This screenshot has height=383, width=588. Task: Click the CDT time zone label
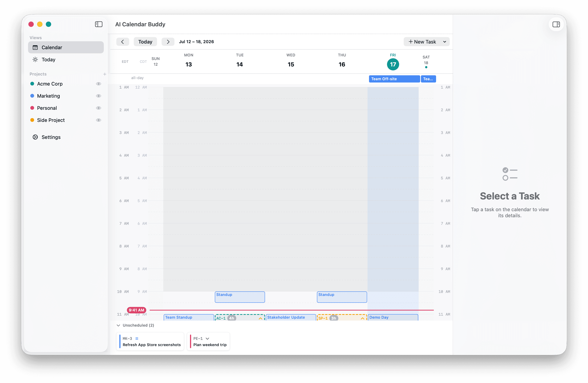143,62
